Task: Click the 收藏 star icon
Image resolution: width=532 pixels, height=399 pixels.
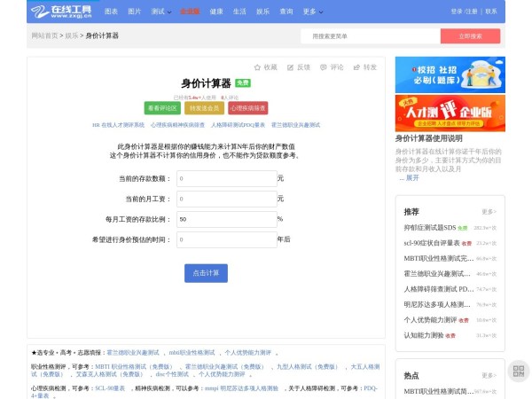Action: pos(258,66)
